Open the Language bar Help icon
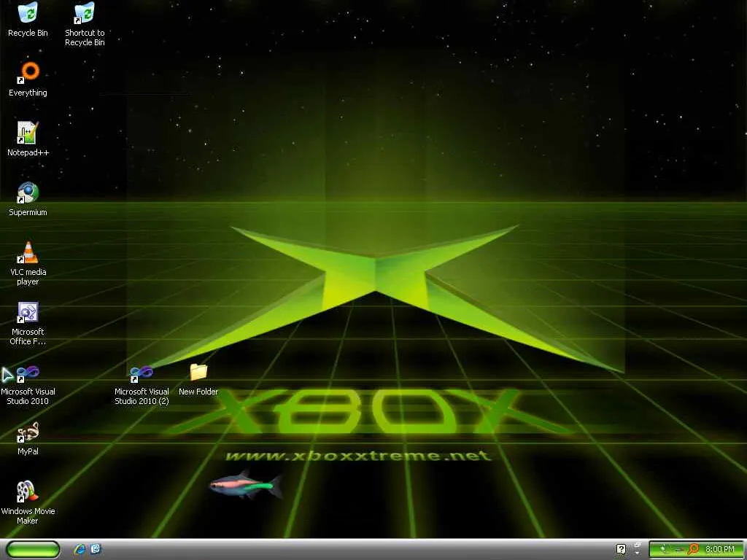 point(622,550)
